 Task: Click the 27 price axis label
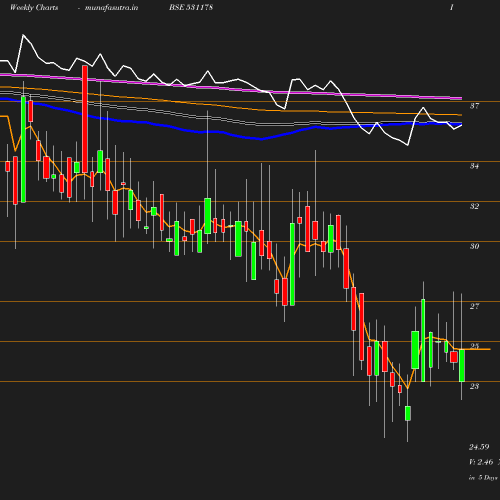click(474, 306)
